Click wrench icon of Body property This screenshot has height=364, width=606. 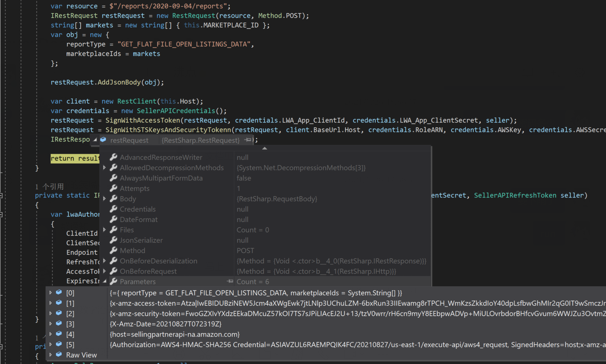coord(113,199)
